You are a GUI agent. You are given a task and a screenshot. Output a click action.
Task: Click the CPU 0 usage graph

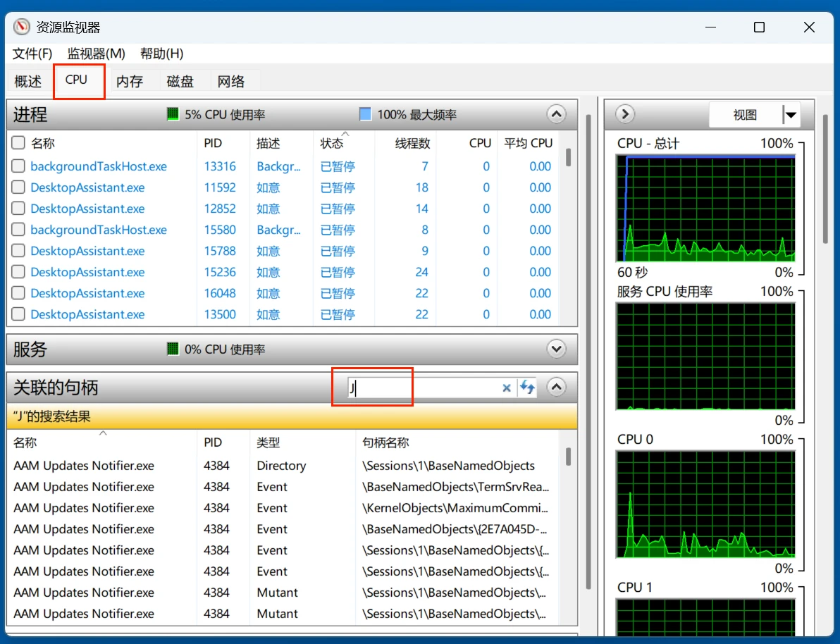point(705,504)
